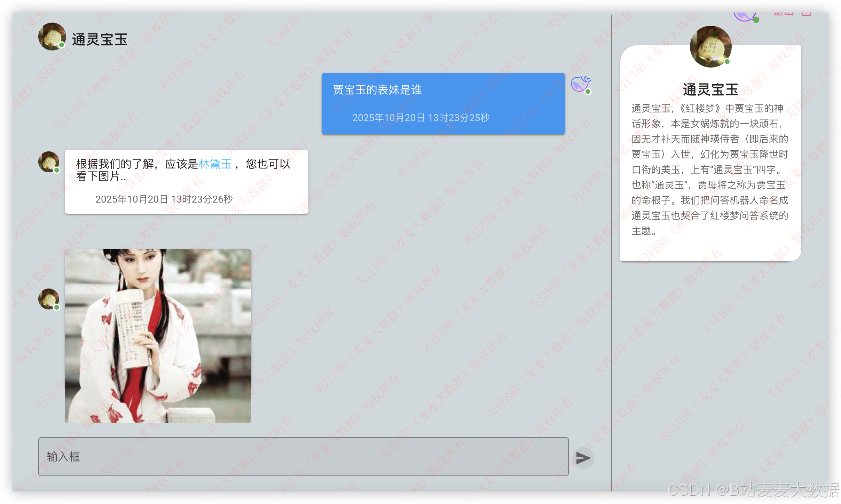Open the blue 林黛玉 hyperlink
The image size is (841, 504).
tap(215, 164)
